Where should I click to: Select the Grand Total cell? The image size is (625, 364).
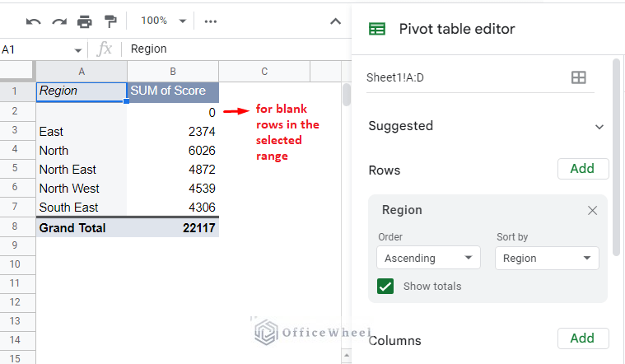82,227
